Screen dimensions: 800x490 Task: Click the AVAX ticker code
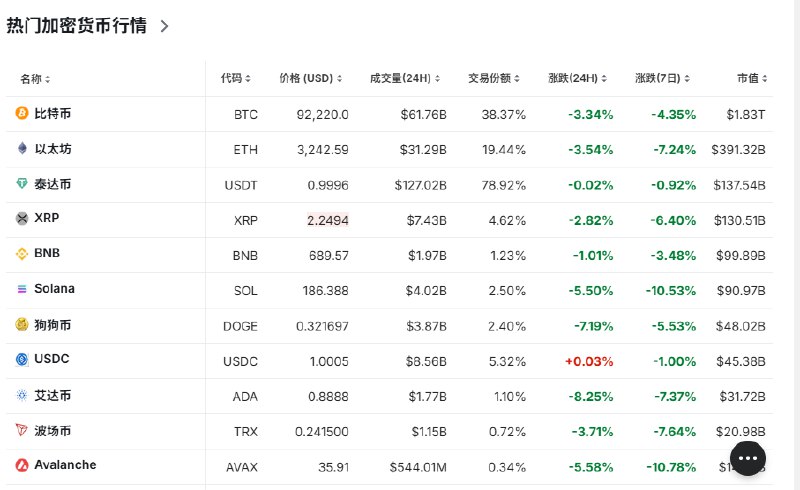tap(242, 468)
